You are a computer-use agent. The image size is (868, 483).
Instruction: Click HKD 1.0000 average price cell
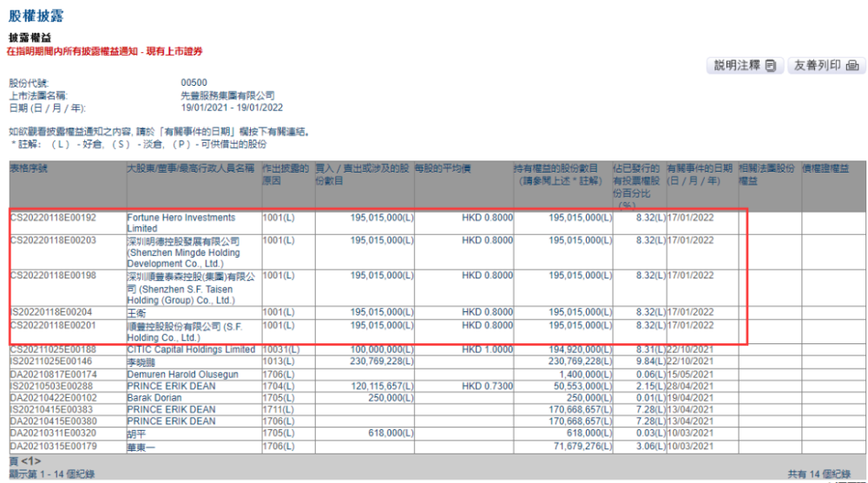coord(487,349)
